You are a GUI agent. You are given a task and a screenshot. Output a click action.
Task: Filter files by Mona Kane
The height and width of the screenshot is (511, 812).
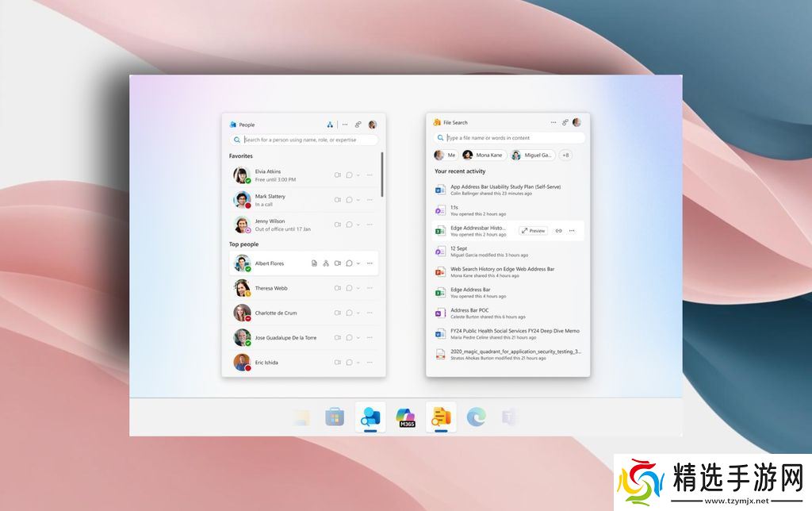(x=483, y=156)
